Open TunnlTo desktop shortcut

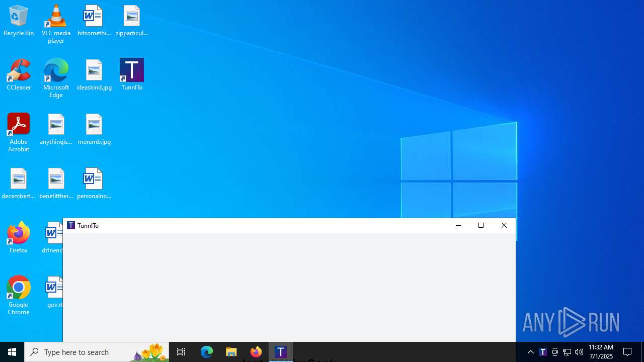132,75
